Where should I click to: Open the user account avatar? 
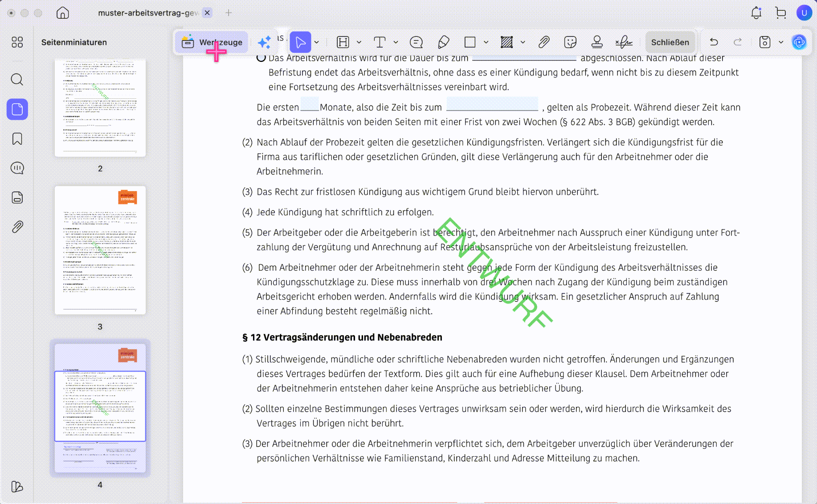tap(804, 13)
